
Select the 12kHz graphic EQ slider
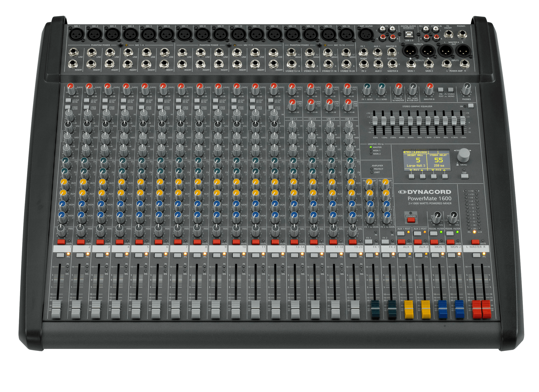pyautogui.click(x=463, y=121)
